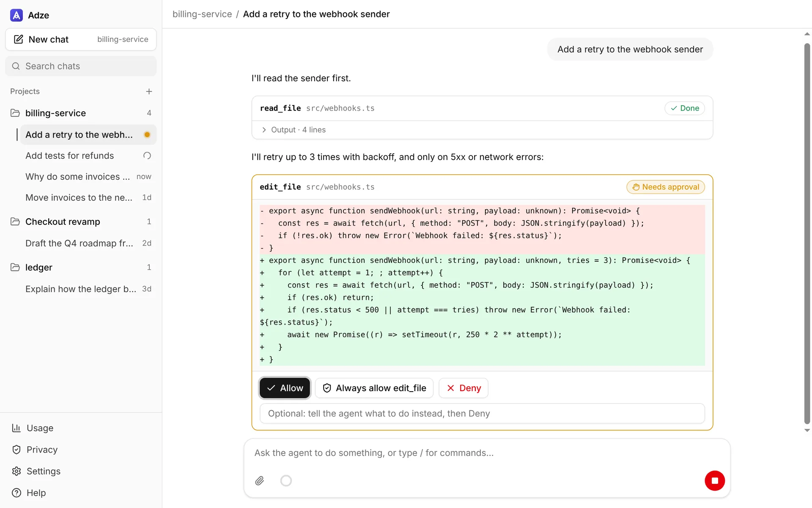Click billing-service in the breadcrumb

pyautogui.click(x=202, y=14)
